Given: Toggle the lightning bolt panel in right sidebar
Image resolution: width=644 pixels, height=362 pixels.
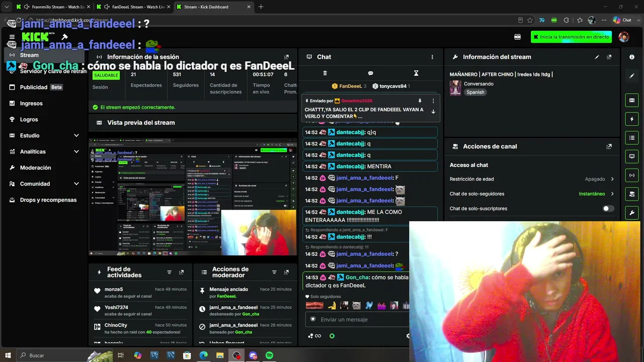Looking at the screenshot, I should (x=632, y=119).
